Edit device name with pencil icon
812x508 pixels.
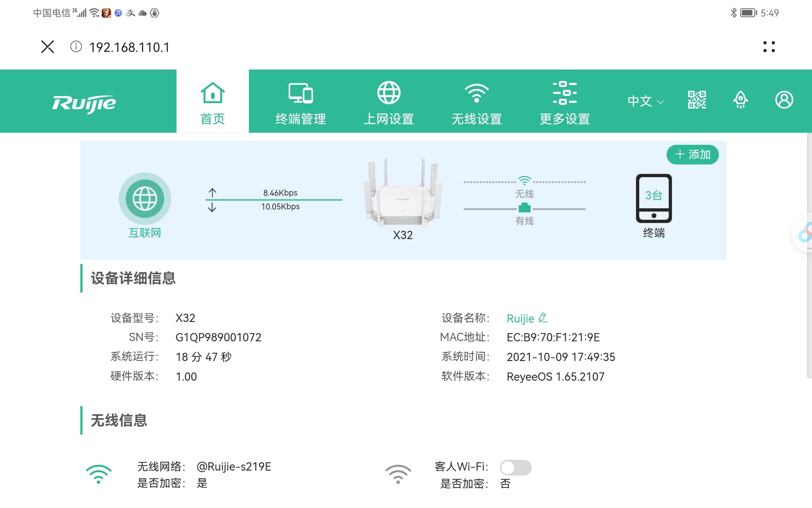click(543, 318)
